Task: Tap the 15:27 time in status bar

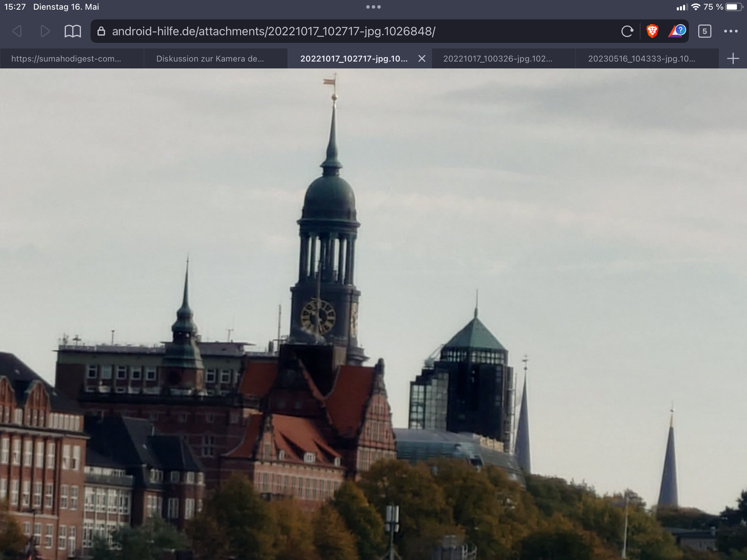Action: (15, 7)
